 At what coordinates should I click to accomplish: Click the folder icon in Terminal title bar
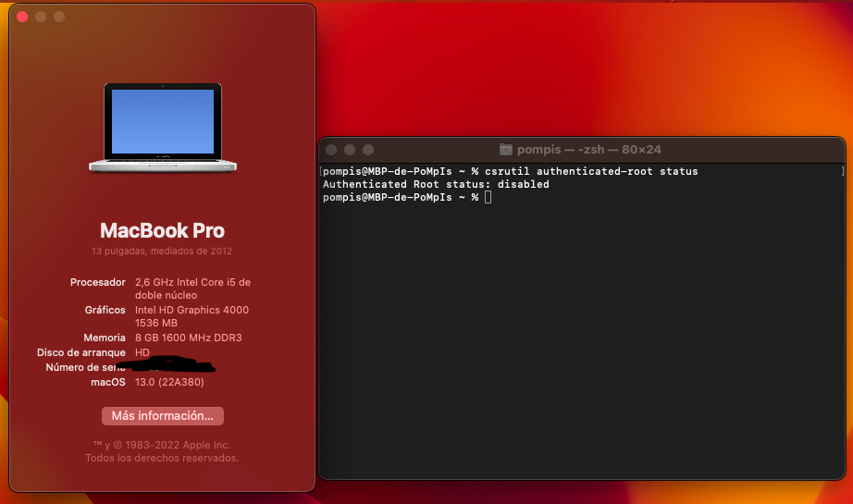(x=506, y=150)
